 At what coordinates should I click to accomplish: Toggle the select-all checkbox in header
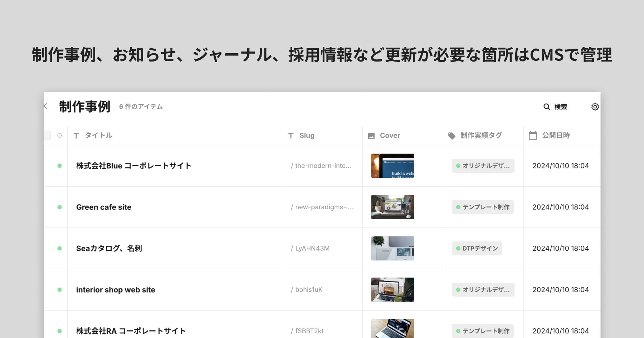pyautogui.click(x=47, y=136)
